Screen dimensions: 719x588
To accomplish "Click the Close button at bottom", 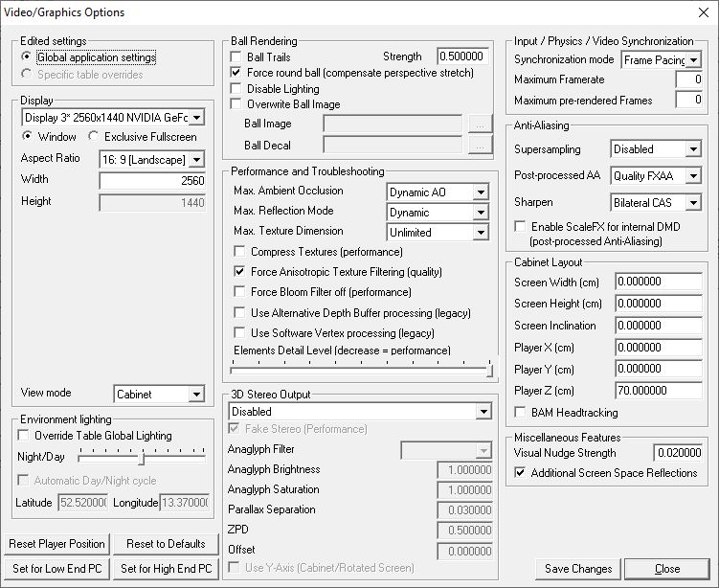I will pos(667,569).
